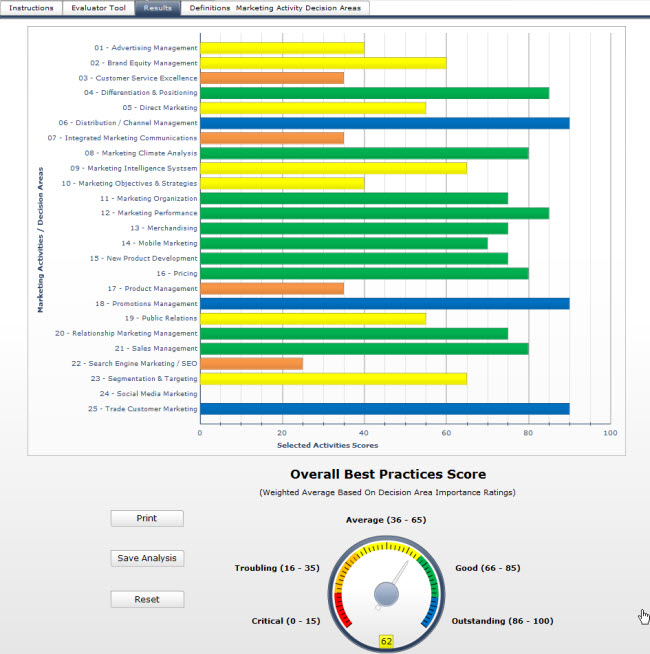Image resolution: width=650 pixels, height=654 pixels.
Task: Click the x-axis value 100
Action: pyautogui.click(x=610, y=433)
